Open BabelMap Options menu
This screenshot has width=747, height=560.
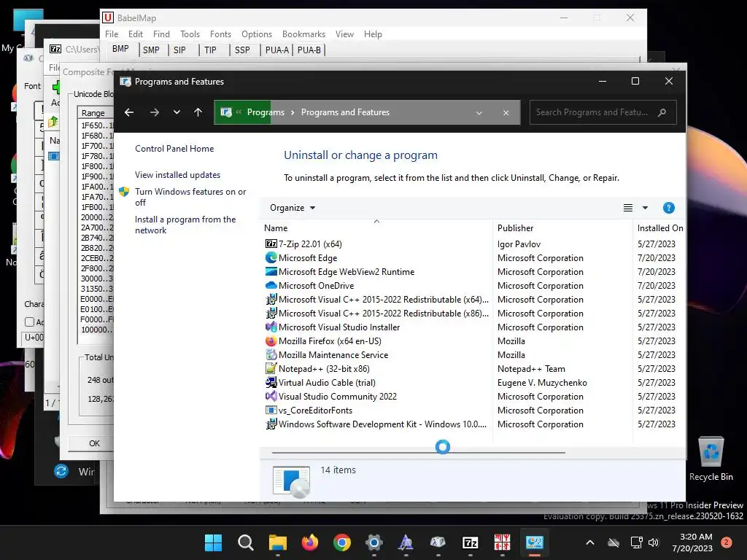tap(257, 34)
